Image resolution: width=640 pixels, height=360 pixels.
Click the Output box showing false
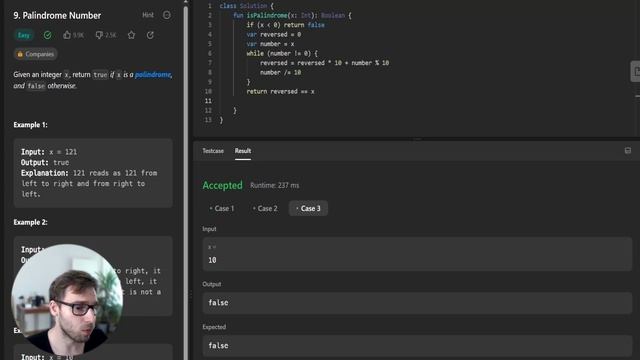(417, 303)
